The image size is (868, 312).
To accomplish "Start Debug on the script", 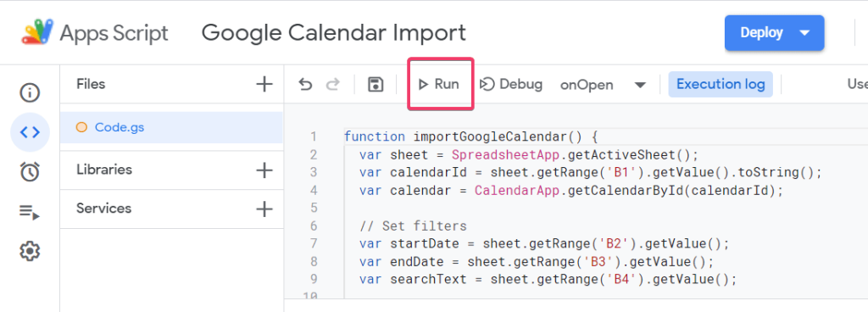I will click(511, 84).
